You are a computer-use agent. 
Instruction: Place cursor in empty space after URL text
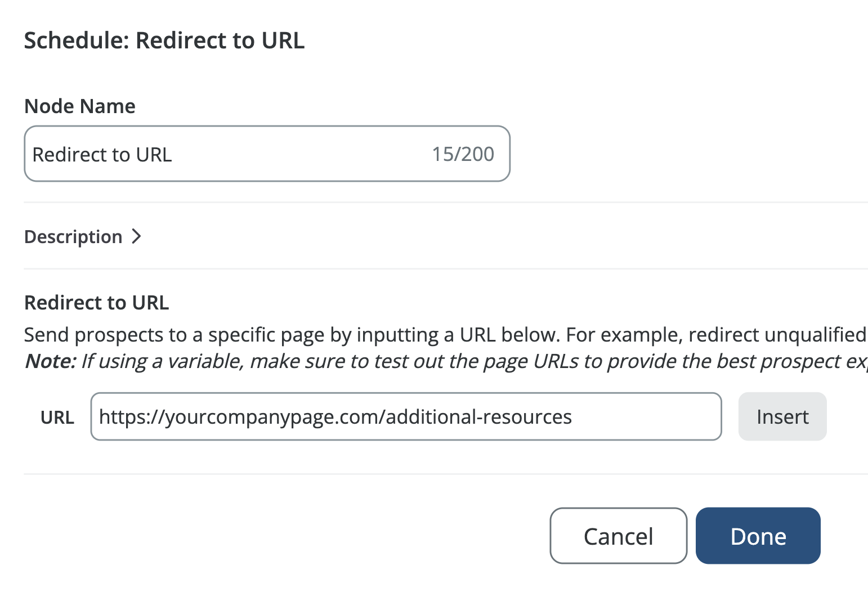647,417
